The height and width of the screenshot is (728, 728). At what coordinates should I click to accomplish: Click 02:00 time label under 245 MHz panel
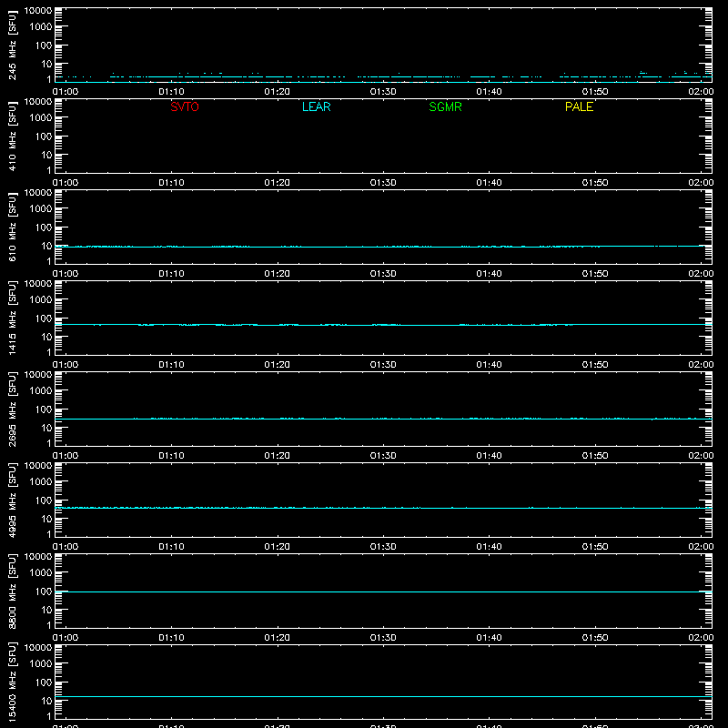click(x=701, y=92)
